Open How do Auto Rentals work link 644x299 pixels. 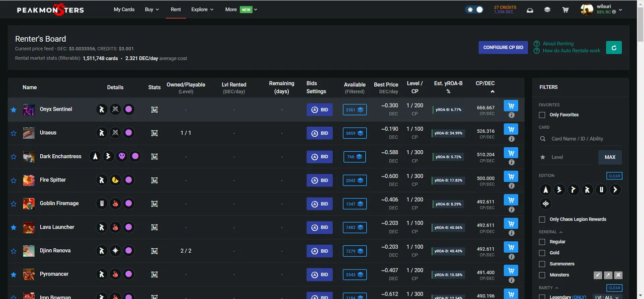tap(571, 51)
